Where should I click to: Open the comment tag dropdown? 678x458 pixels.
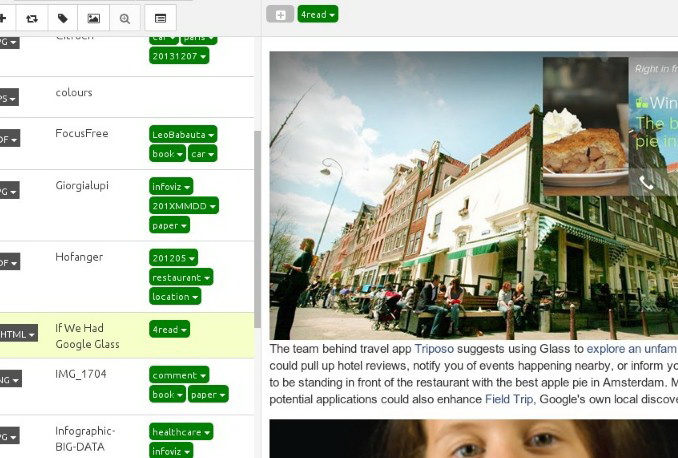(179, 375)
